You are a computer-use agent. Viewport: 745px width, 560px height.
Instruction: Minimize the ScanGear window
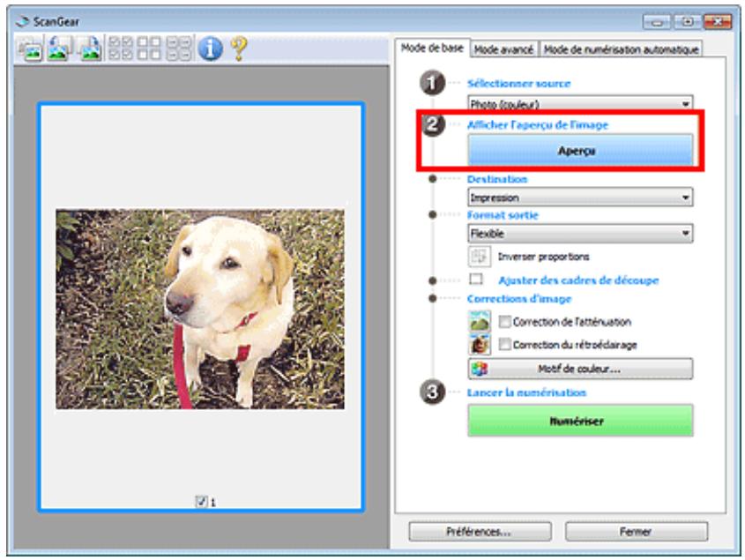[x=657, y=21]
